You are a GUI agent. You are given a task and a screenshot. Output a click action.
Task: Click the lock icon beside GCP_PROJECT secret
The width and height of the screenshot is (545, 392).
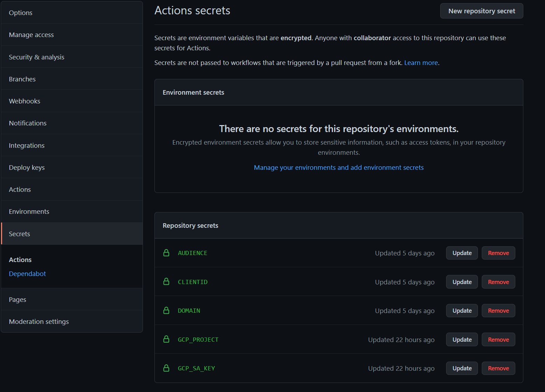point(166,339)
